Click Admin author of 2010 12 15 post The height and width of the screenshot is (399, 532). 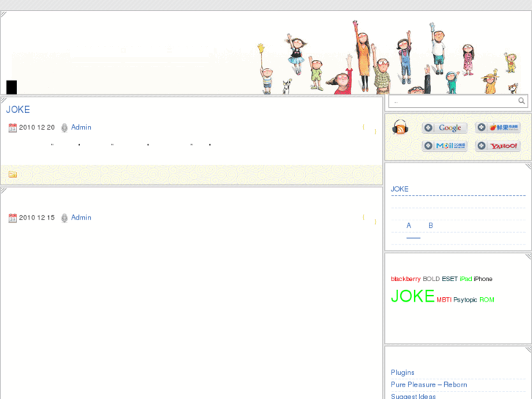pos(81,217)
